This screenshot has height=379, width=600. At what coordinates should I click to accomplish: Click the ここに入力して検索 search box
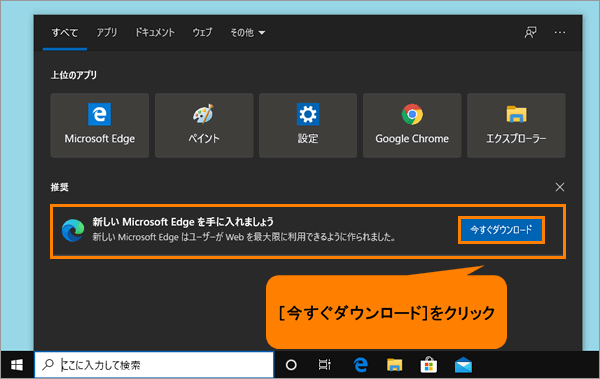point(154,365)
